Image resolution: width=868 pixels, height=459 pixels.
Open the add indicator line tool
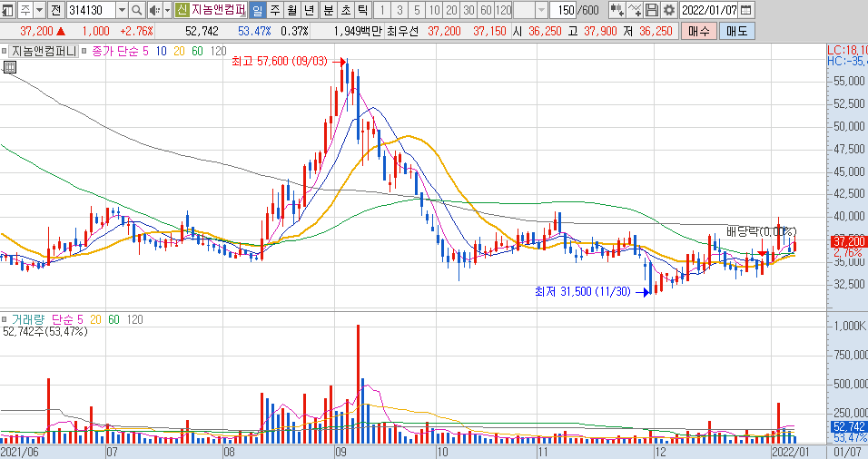pos(635,9)
